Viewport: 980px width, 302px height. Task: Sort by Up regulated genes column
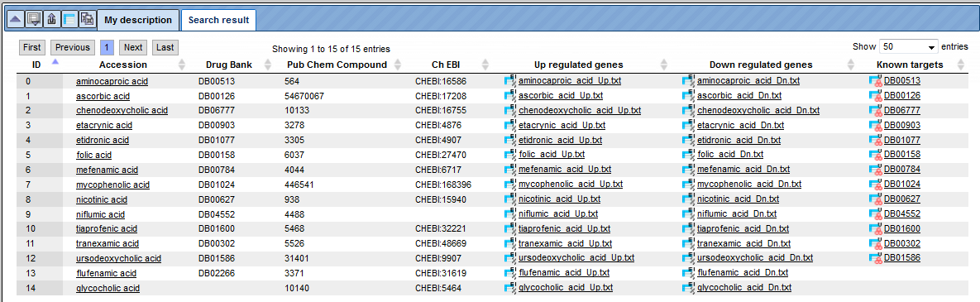pos(664,65)
